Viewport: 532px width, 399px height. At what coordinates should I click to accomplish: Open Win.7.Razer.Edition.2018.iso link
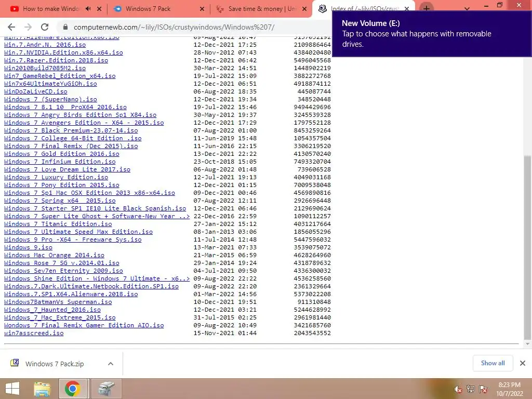(56, 60)
